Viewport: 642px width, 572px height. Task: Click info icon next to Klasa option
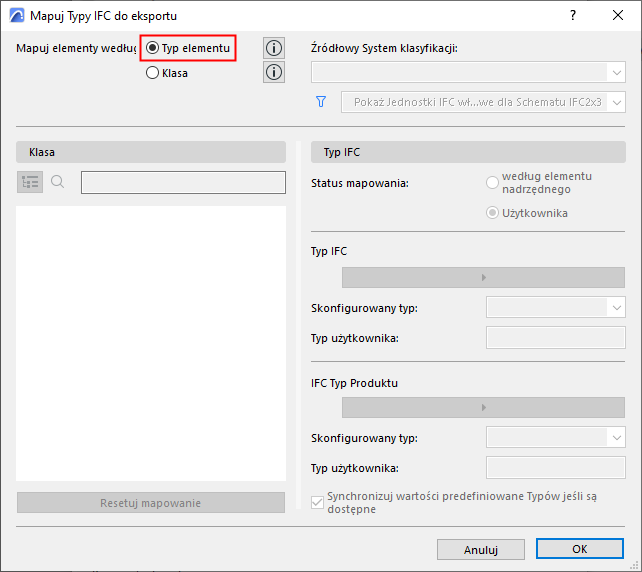[x=273, y=72]
